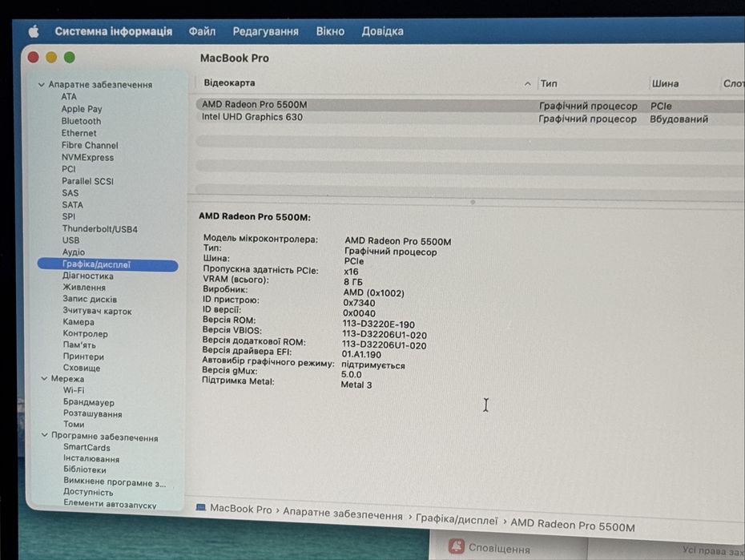Select the Intel UHD Graphics 630 row
This screenshot has height=560, width=745.
[470, 118]
